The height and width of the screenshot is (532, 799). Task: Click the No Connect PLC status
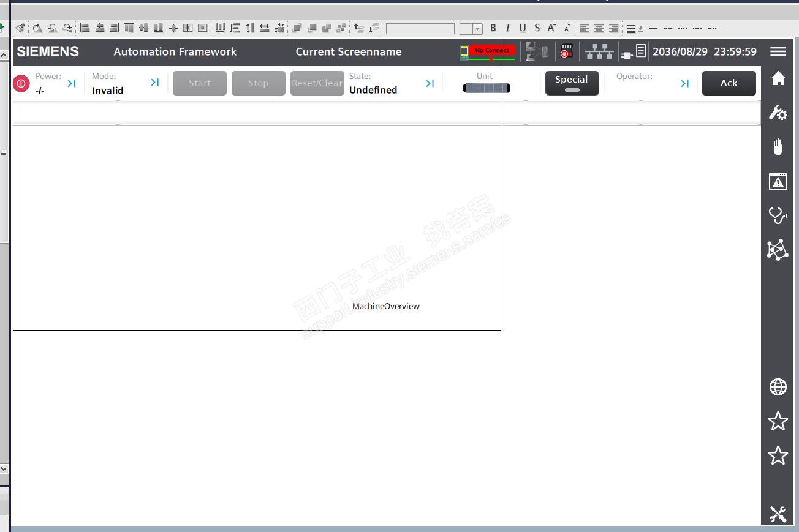[x=492, y=50]
